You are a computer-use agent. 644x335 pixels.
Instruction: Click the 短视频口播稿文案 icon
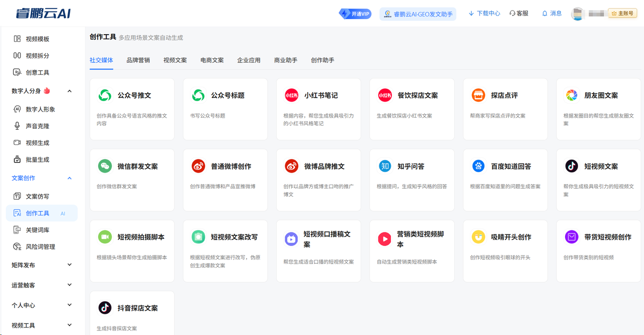click(291, 239)
